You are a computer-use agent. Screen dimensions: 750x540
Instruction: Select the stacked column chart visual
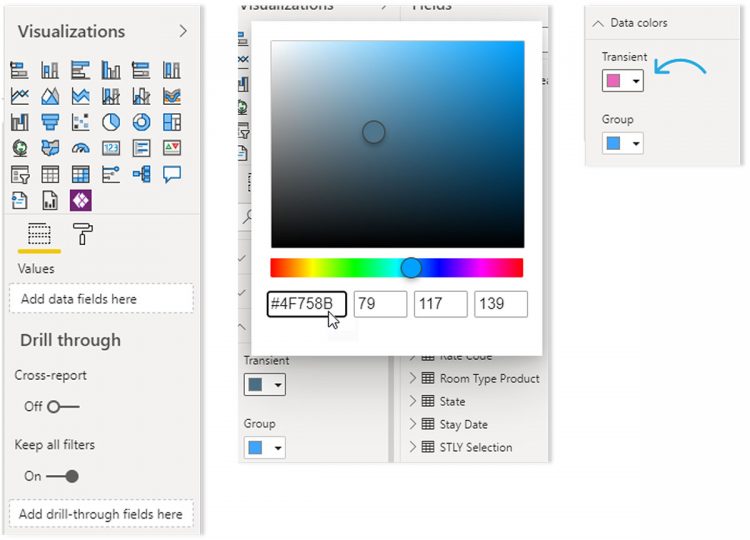[x=50, y=70]
